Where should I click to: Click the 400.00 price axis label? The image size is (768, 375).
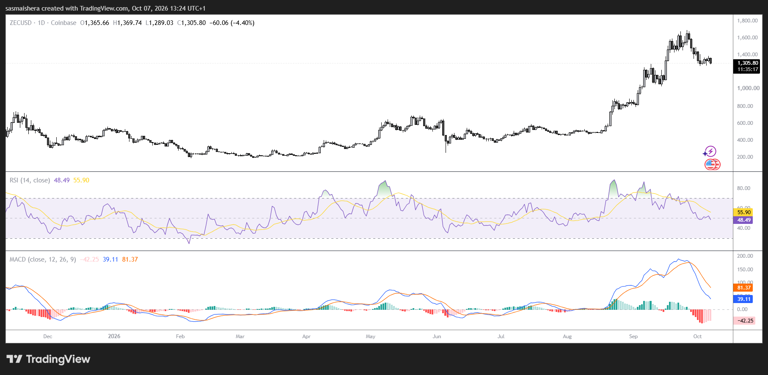tap(744, 140)
